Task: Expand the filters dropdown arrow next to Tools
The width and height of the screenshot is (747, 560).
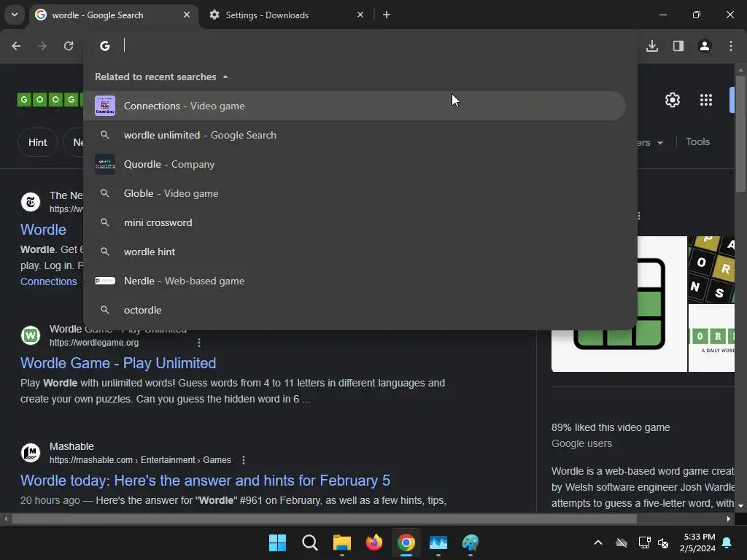Action: 659,143
